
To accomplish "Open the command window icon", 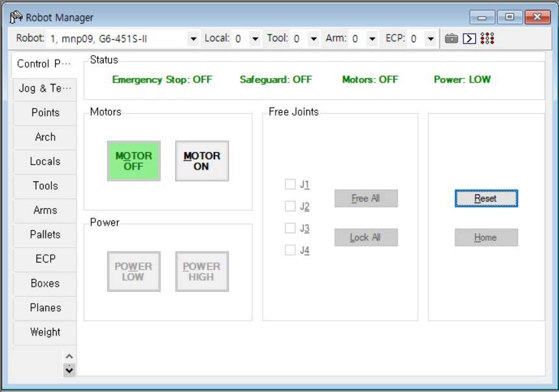I will [469, 38].
